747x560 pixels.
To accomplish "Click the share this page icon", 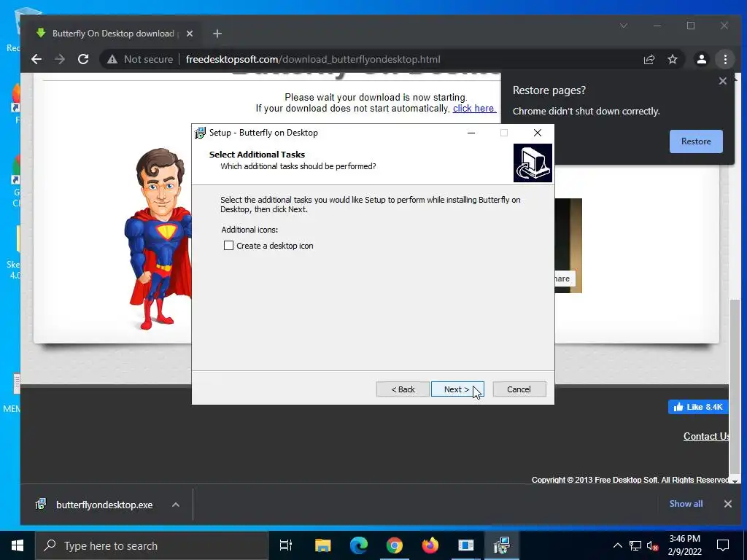I will coord(649,60).
